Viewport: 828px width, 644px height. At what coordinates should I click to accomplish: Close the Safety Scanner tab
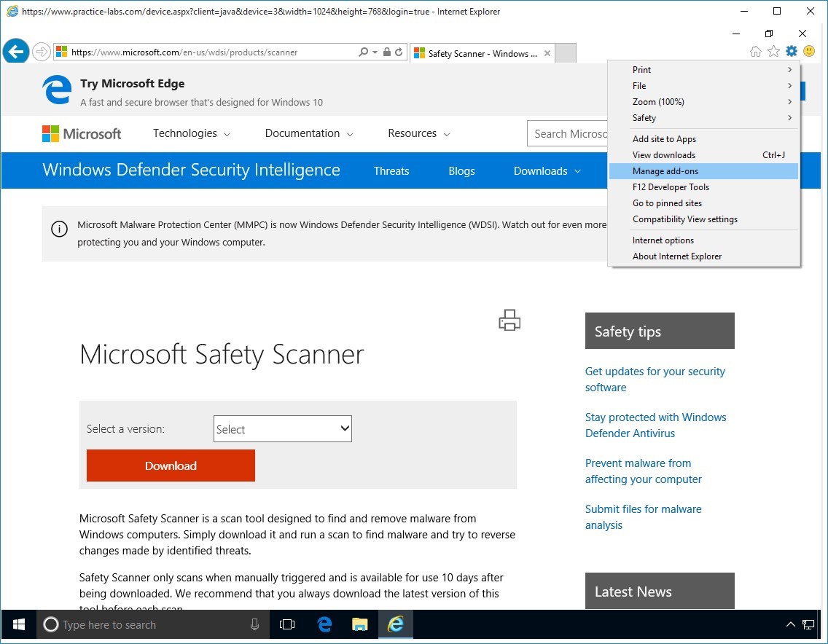pos(547,53)
